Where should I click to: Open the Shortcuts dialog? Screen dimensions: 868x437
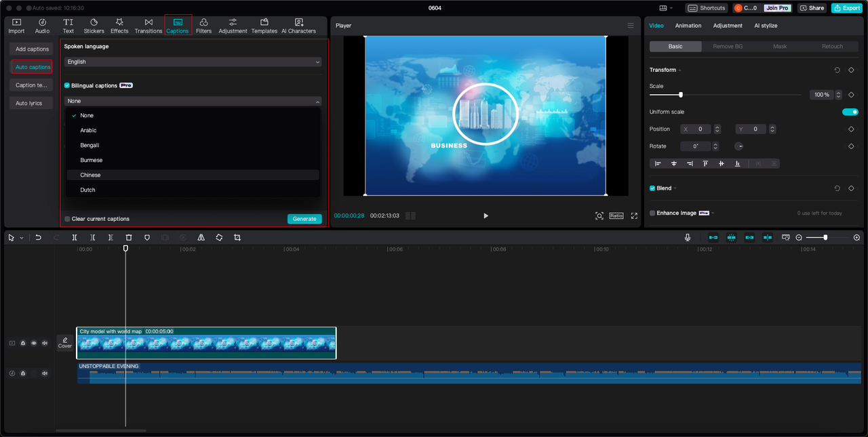click(x=707, y=8)
